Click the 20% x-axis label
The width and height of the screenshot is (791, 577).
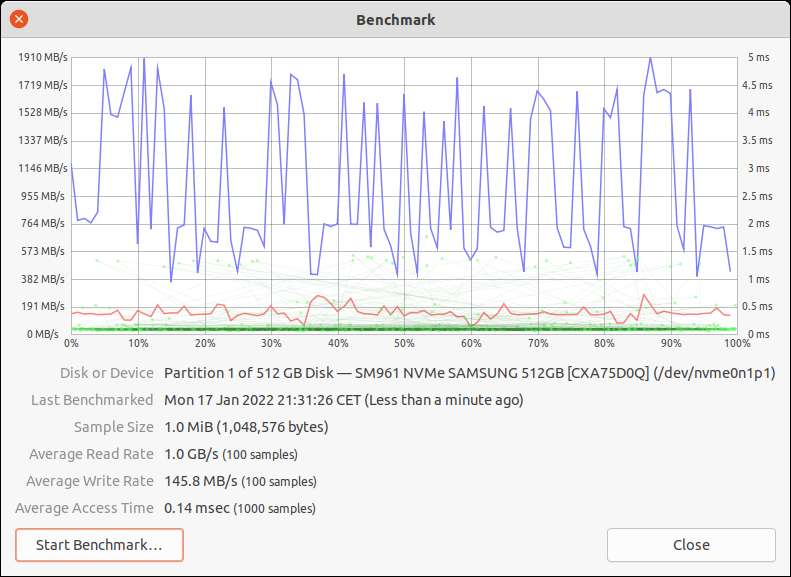205,343
